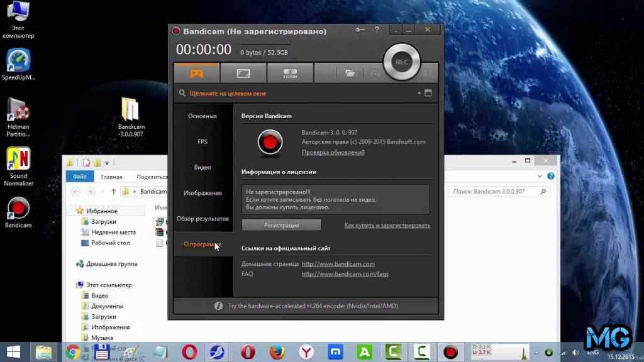This screenshot has width=644, height=362.
Task: Open the Основные settings section
Action: 203,116
